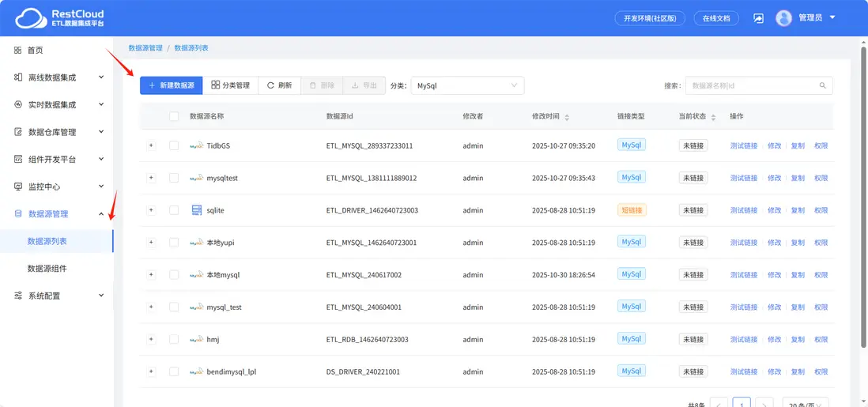The width and height of the screenshot is (868, 407).
Task: Click the administrator avatar icon
Action: pyautogui.click(x=783, y=18)
